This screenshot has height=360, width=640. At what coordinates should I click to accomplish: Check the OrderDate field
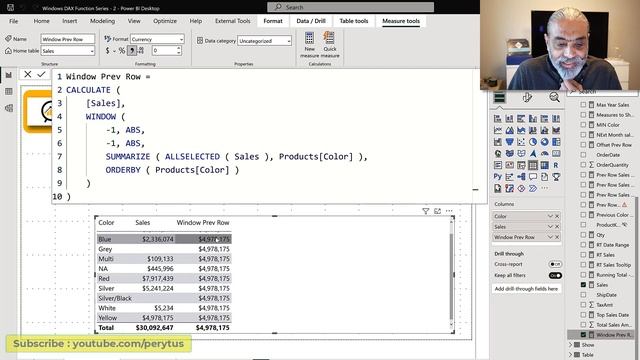pyautogui.click(x=583, y=155)
